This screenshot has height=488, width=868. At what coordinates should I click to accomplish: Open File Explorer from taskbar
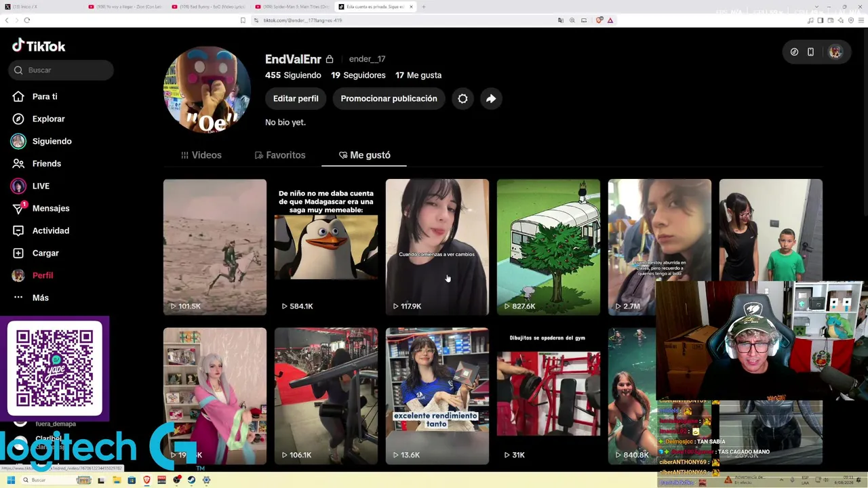[x=117, y=480]
